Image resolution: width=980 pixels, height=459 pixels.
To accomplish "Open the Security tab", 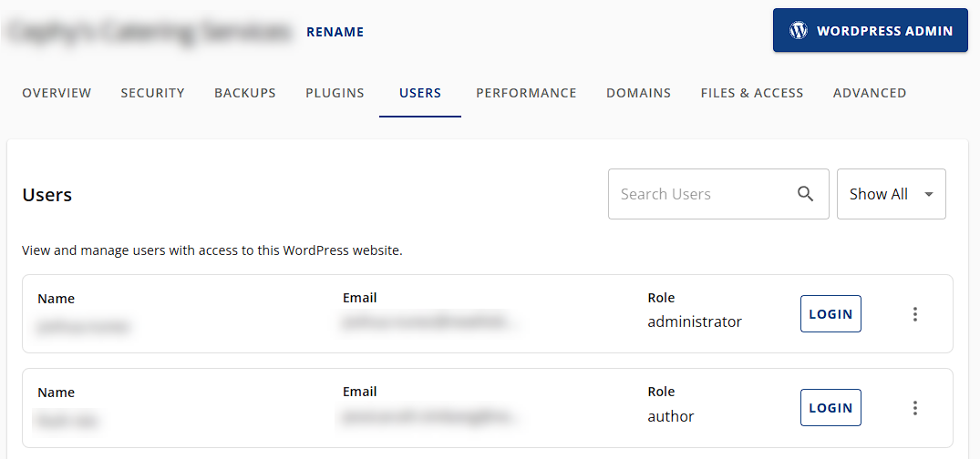I will click(152, 93).
